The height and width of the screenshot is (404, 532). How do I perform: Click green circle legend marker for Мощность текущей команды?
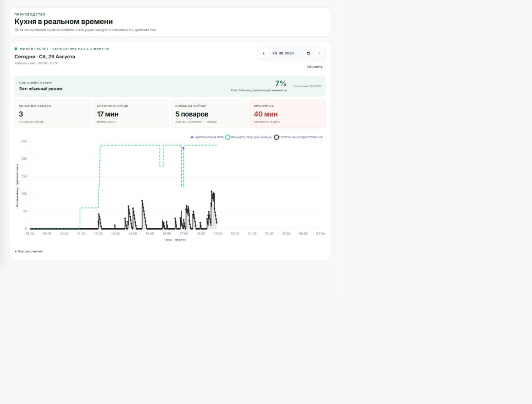[227, 137]
